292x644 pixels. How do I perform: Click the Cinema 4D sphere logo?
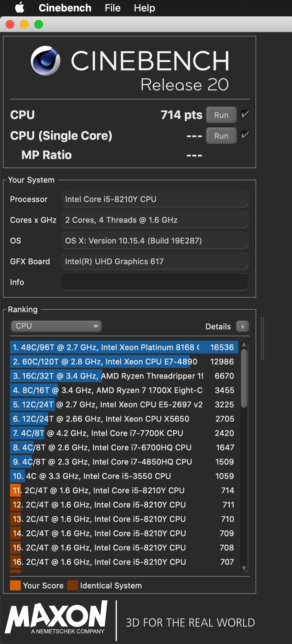click(45, 60)
